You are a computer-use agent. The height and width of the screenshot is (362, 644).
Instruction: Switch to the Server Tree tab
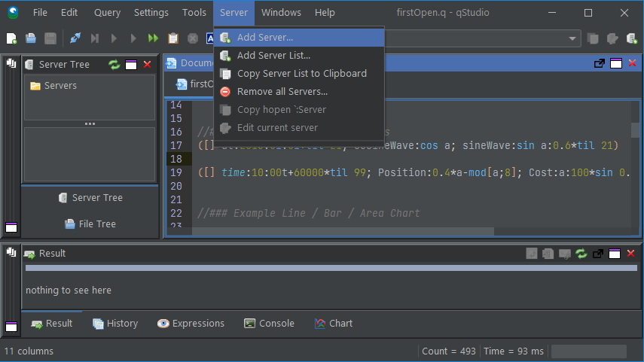pyautogui.click(x=90, y=198)
